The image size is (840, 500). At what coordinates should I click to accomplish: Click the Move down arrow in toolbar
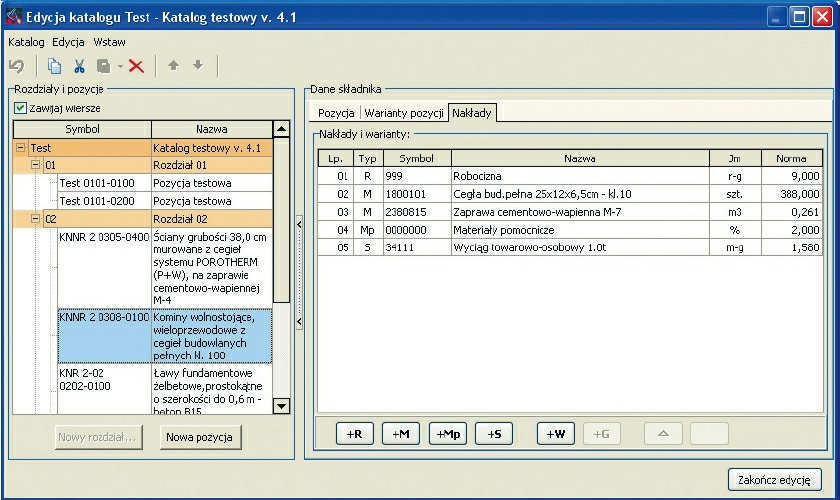[x=198, y=65]
